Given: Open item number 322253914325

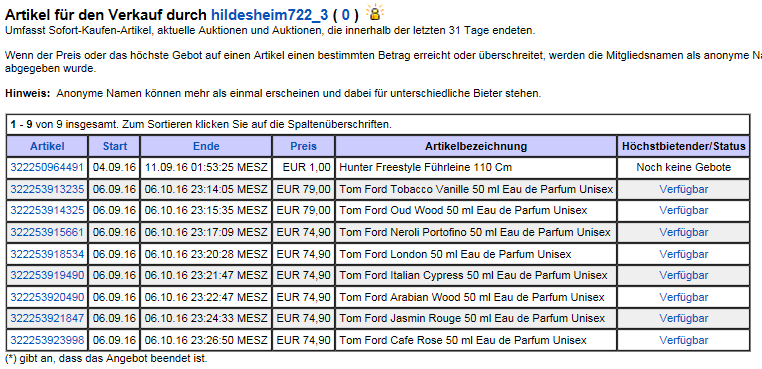Looking at the screenshot, I should pyautogui.click(x=47, y=211).
